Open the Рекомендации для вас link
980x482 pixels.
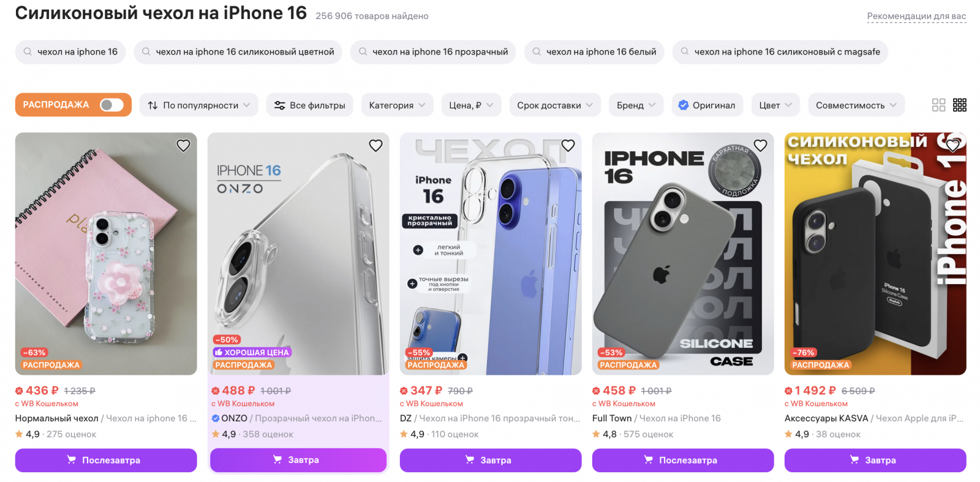point(916,17)
